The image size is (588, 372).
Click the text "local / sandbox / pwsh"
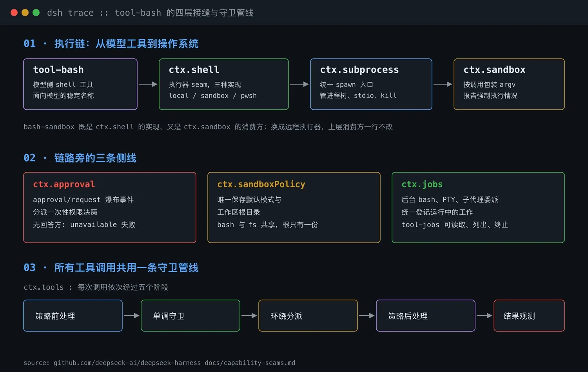[213, 96]
